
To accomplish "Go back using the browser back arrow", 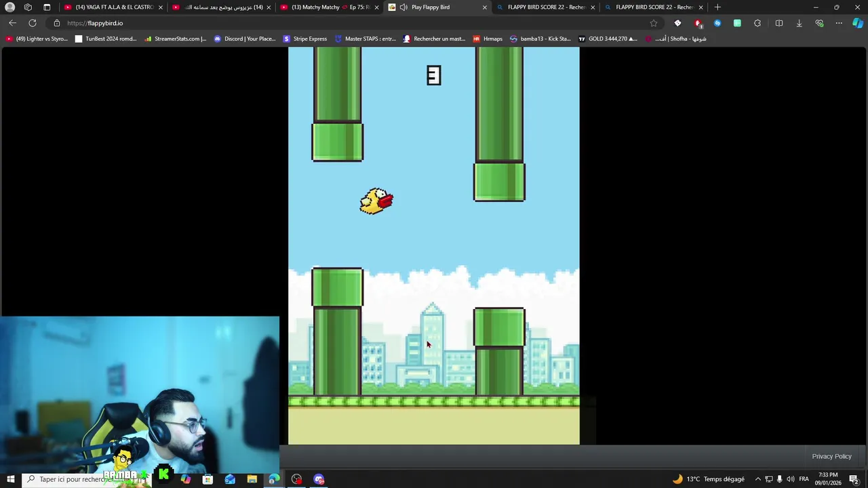I will click(12, 23).
